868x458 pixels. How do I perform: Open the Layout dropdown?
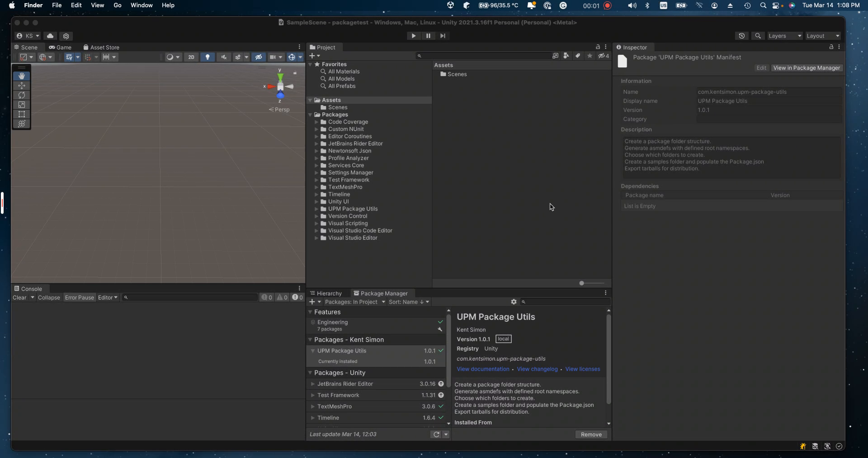pos(823,36)
